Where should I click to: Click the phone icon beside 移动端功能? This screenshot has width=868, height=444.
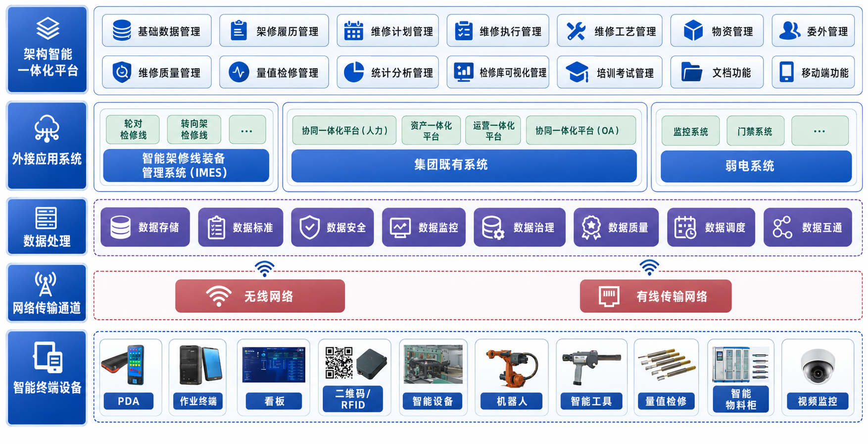click(x=786, y=72)
